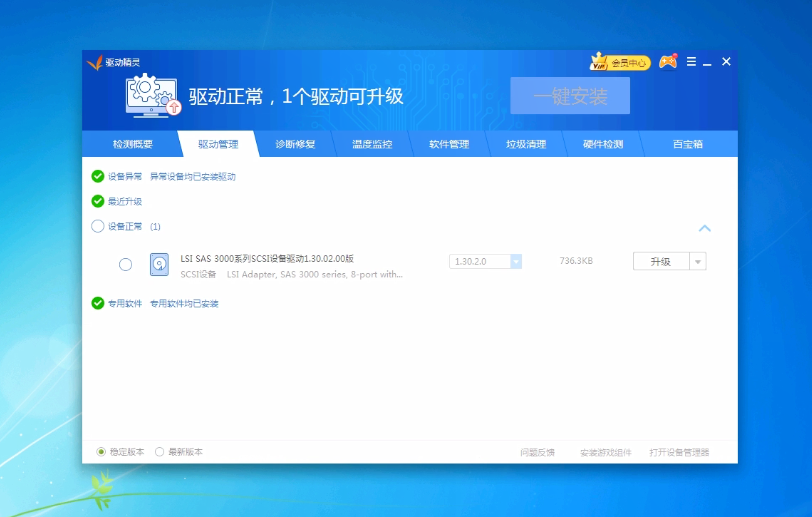This screenshot has width=812, height=517.
Task: Click the game controller icon
Action: pyautogui.click(x=668, y=62)
